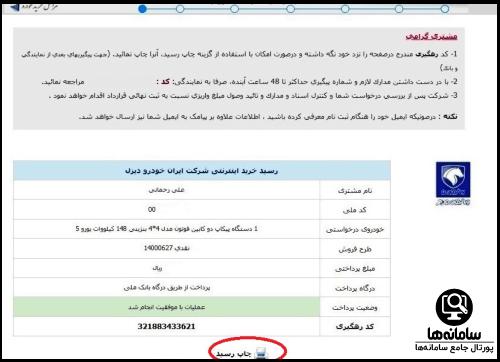Click the national code value 00
The height and width of the screenshot is (362, 500).
(x=152, y=209)
